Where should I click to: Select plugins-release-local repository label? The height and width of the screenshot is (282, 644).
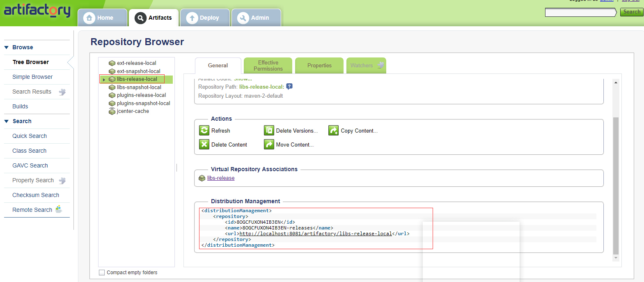click(x=141, y=95)
